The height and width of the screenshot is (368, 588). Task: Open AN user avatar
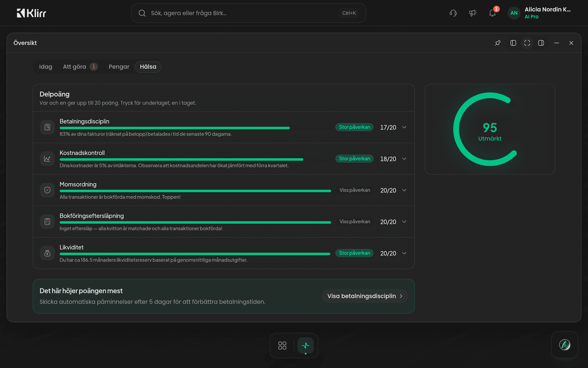[x=514, y=13]
